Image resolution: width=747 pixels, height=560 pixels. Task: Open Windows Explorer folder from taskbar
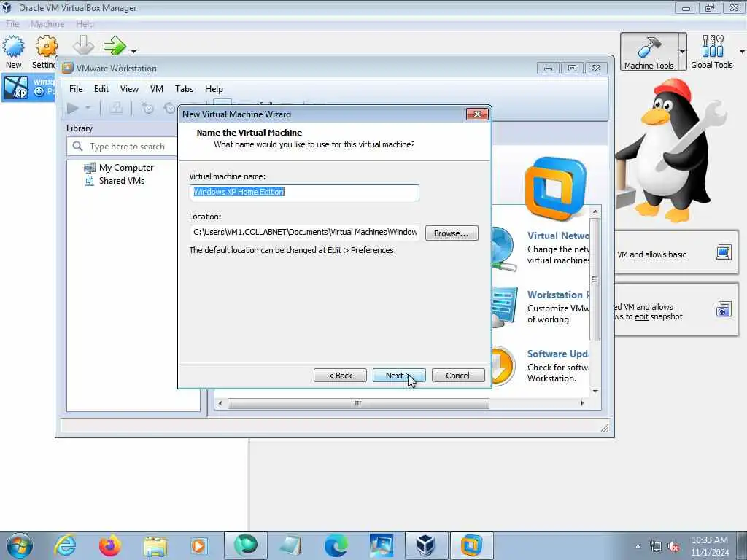click(155, 545)
